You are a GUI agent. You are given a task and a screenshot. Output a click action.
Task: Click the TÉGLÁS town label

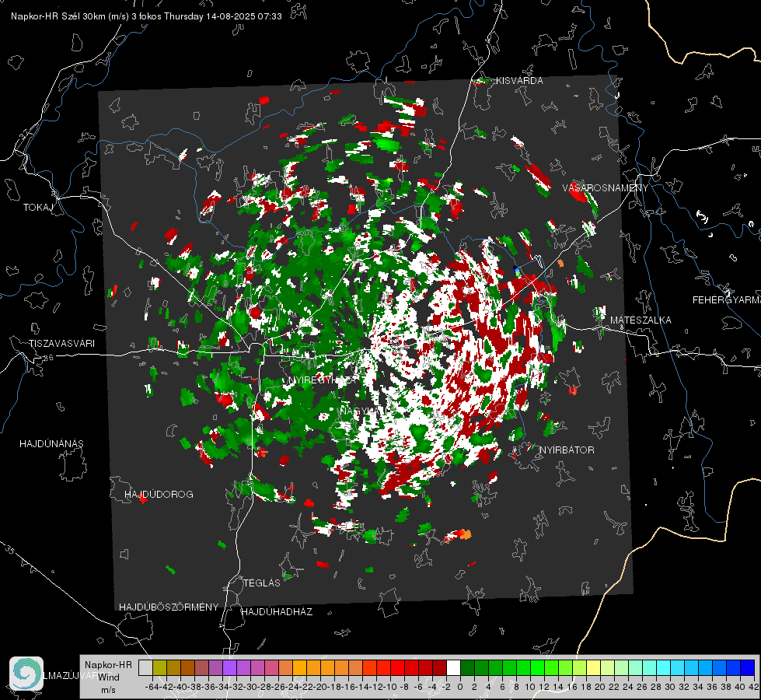pyautogui.click(x=262, y=583)
